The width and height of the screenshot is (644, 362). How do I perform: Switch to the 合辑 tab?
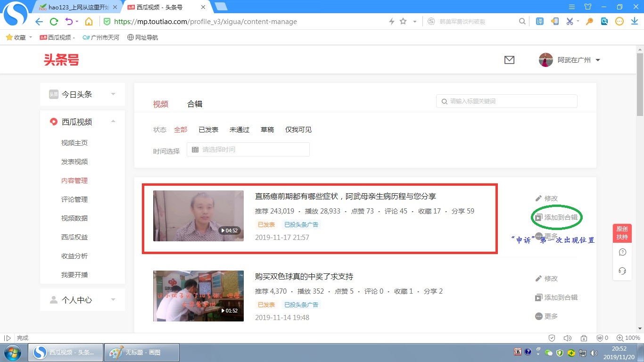click(x=194, y=104)
